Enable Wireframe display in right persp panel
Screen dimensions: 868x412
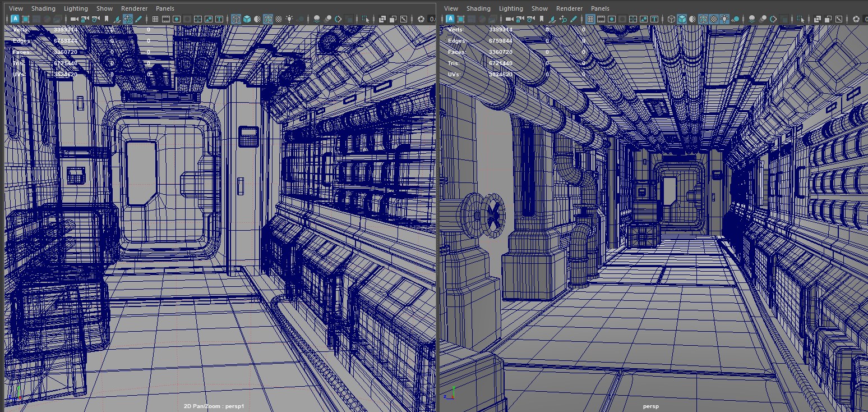(x=671, y=19)
